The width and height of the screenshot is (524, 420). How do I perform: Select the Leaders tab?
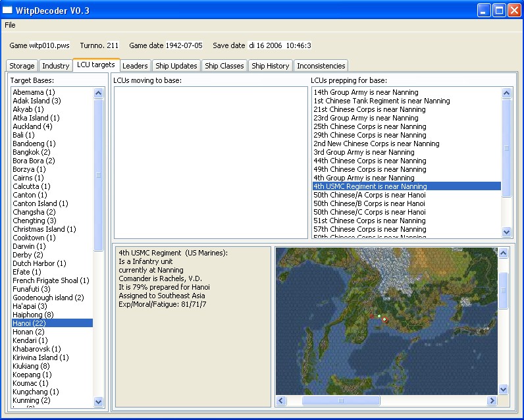(135, 66)
